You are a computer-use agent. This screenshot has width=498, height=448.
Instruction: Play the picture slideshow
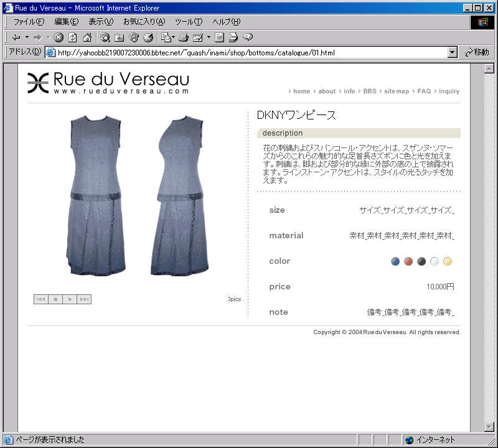point(70,299)
